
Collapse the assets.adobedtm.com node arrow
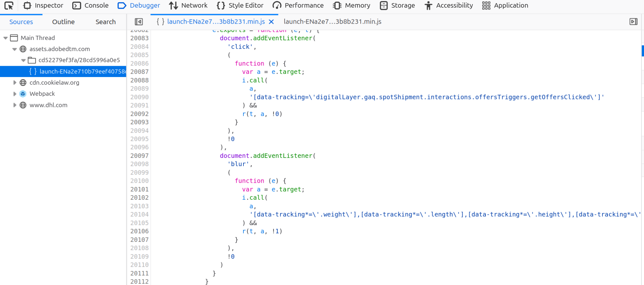click(14, 49)
